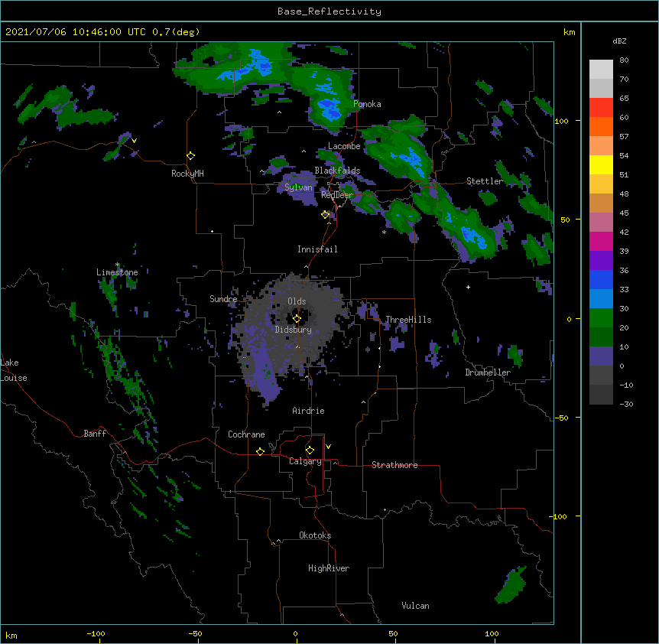Click the Base_Reflectivity title text
The height and width of the screenshot is (644, 659).
(x=329, y=11)
